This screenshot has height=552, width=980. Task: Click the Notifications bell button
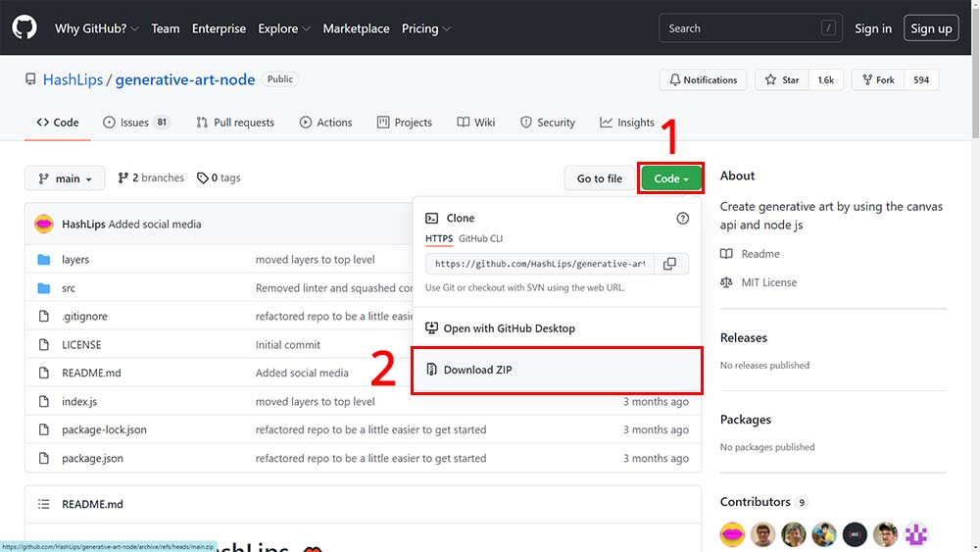[703, 80]
